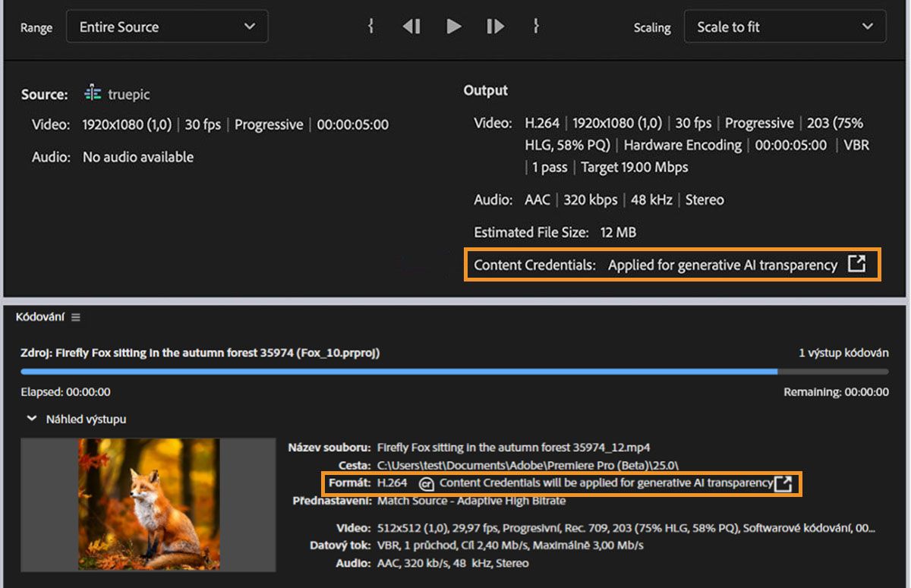Viewport: 911px width, 588px height.
Task: Step back one frame
Action: point(411,27)
